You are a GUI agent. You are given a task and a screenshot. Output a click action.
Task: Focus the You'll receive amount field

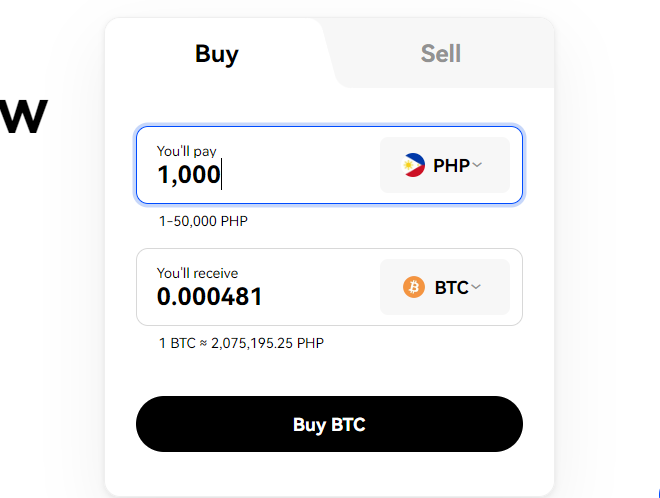point(258,287)
